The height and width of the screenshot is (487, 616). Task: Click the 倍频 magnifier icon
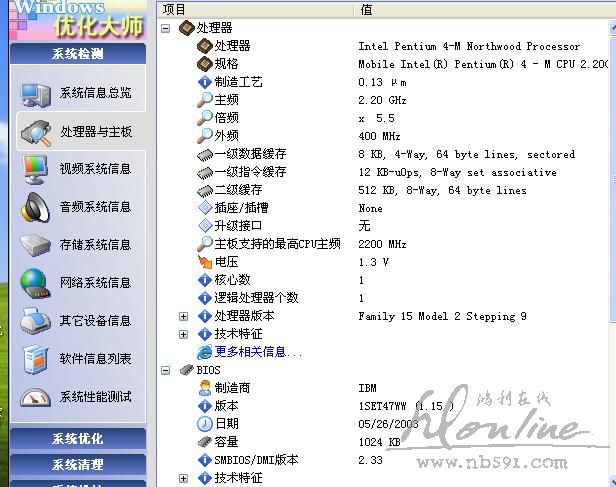[205, 118]
